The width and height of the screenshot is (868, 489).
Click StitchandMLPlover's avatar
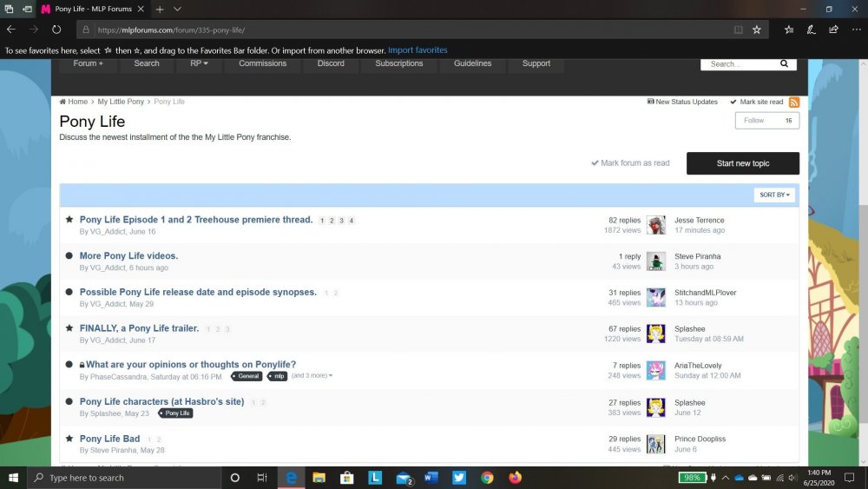pyautogui.click(x=656, y=297)
